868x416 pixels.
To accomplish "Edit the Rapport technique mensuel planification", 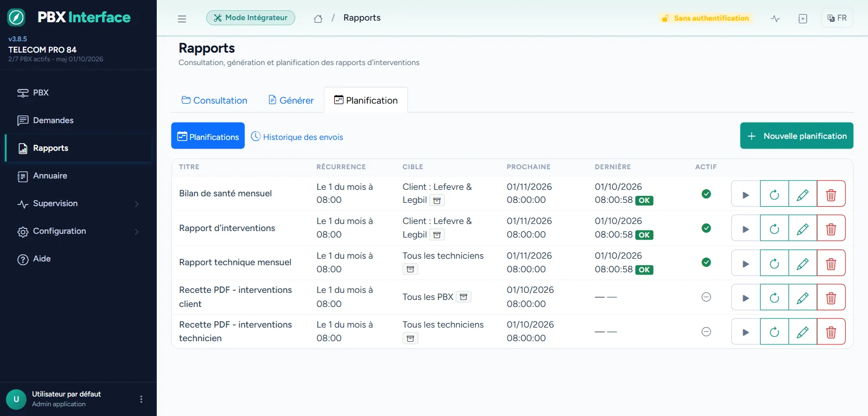I will point(802,264).
